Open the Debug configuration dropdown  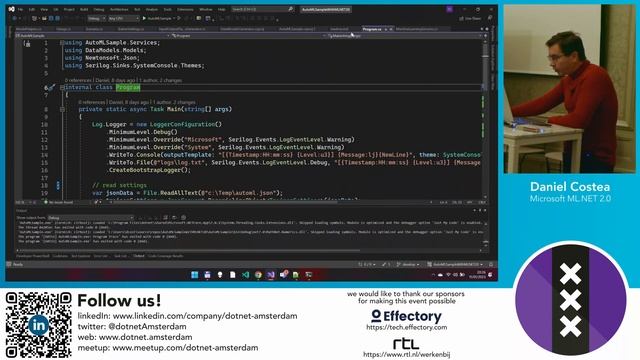97,18
